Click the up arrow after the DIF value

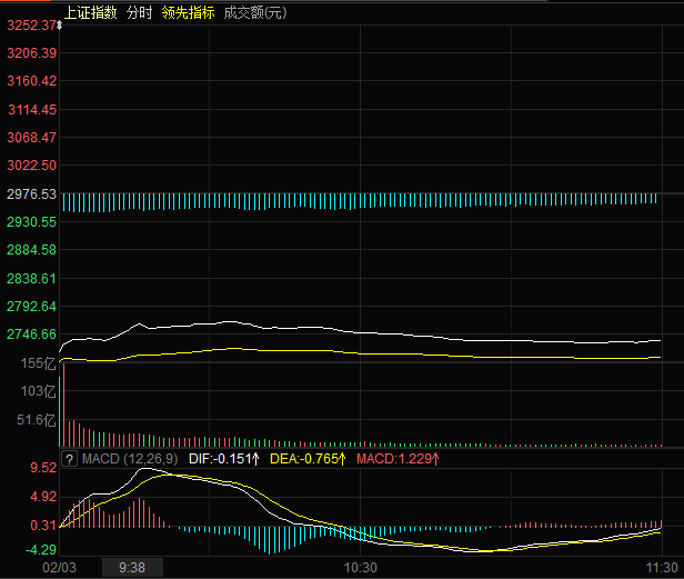(x=255, y=458)
